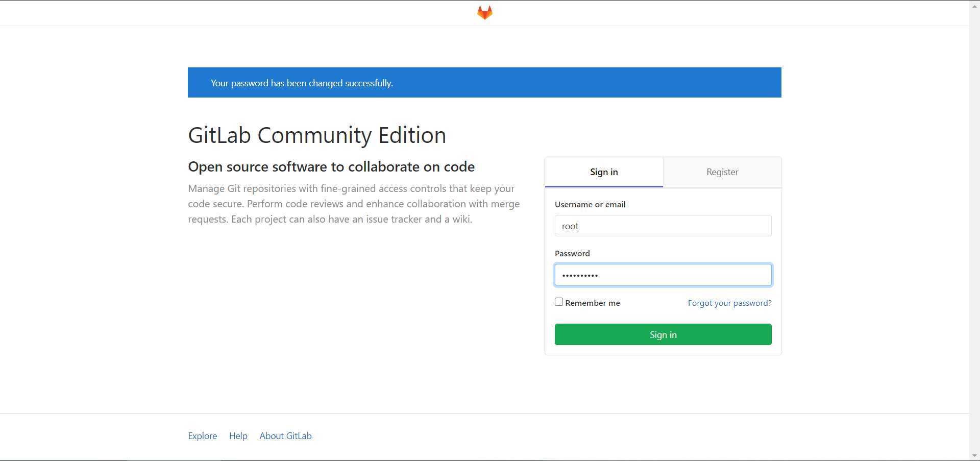Switch to the Register tab

722,172
